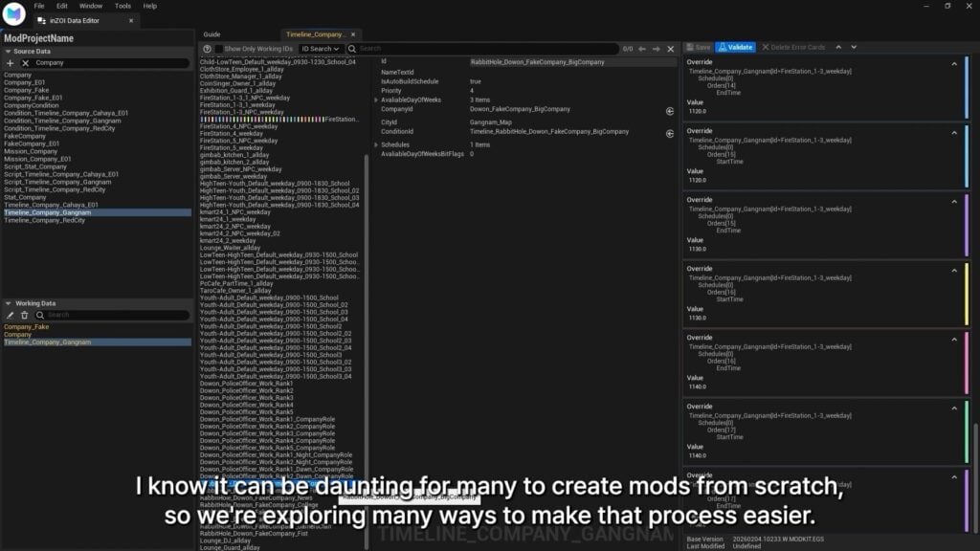Image resolution: width=980 pixels, height=551 pixels.
Task: Click the add (plus) icon in Source Data
Action: (x=11, y=63)
